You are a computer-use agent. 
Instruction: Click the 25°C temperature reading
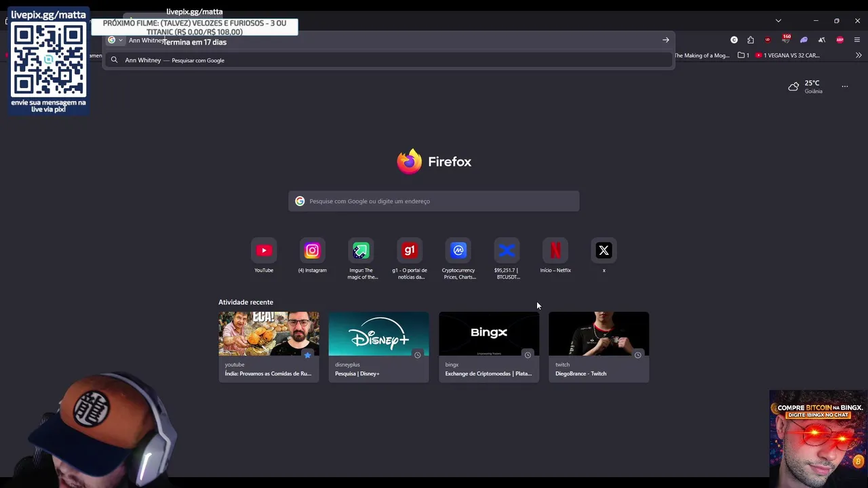[812, 83]
